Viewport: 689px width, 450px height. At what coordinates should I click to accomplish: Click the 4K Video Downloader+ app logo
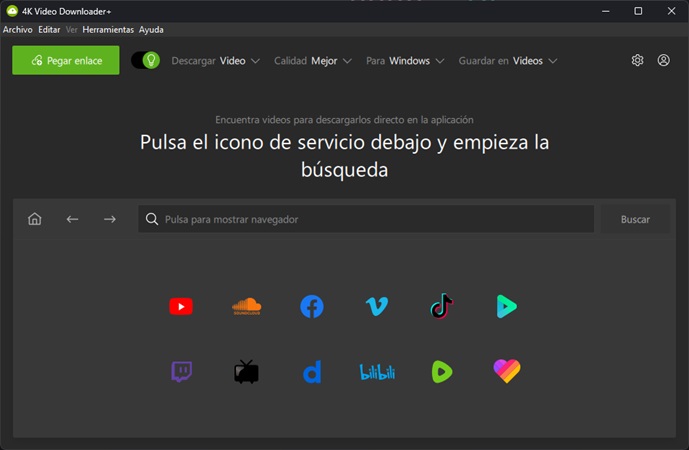[12, 11]
